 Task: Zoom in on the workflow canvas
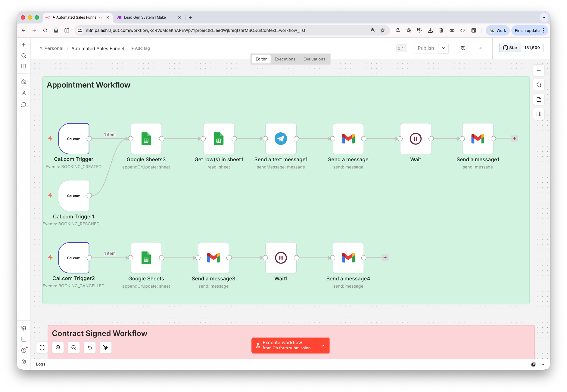[x=58, y=347]
